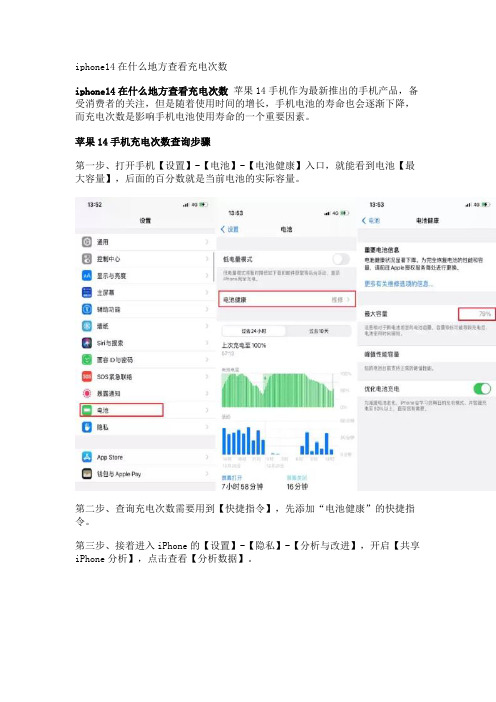This screenshot has width=496, height=702.
Task: Tap the 通用 (General) gear icon
Action: [x=87, y=242]
